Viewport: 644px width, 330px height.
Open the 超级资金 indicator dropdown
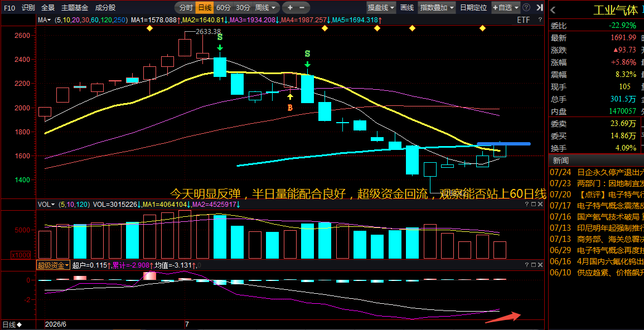pos(53,265)
